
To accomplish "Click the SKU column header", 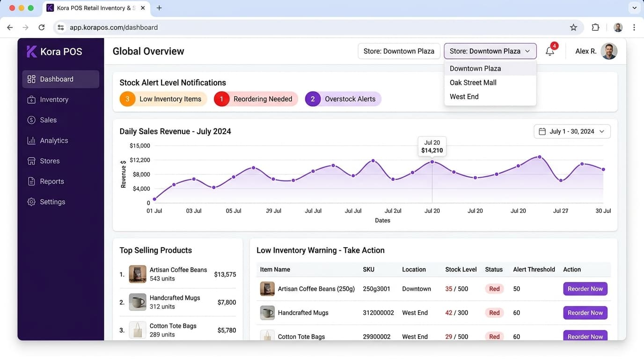I will point(368,269).
